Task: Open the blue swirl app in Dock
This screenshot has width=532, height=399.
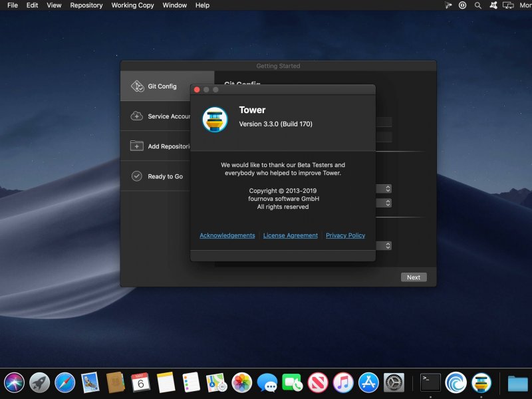Action: click(456, 382)
